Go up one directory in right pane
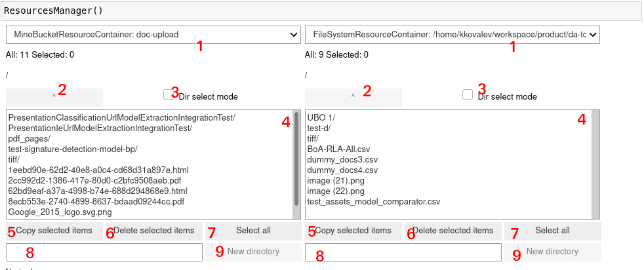 coord(353,98)
